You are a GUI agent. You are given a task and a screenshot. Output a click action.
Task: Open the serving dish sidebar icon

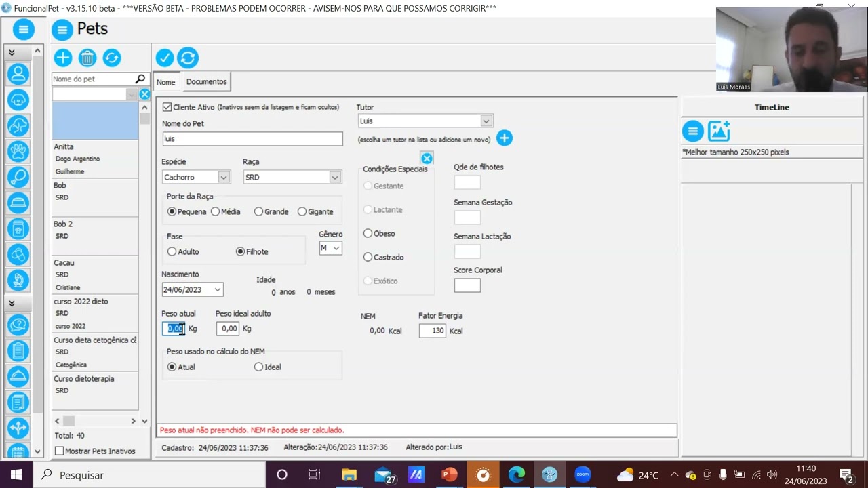(x=18, y=377)
